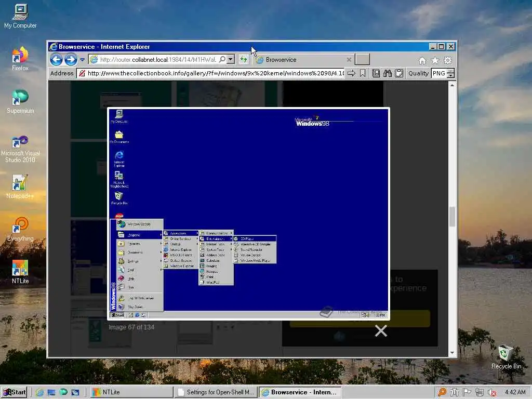Click the bookmarks page icon in Browservice bar
Viewport: 532px width, 399px height.
pos(376,73)
